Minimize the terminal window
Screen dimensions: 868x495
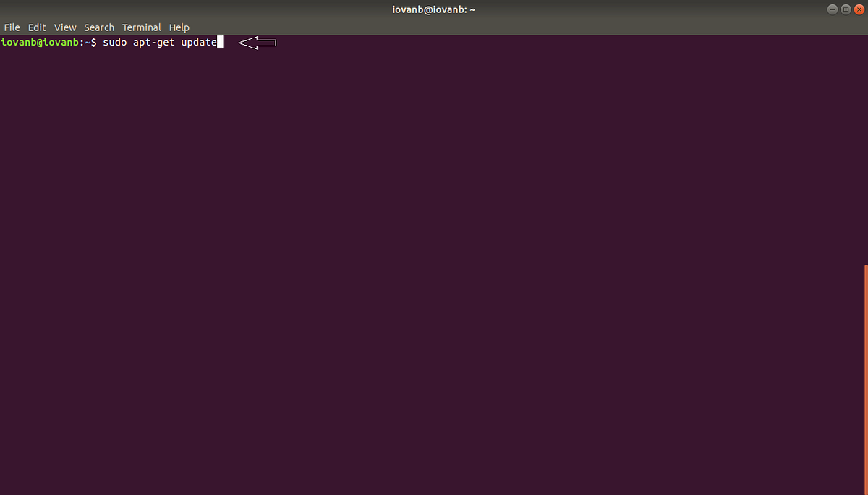point(832,9)
